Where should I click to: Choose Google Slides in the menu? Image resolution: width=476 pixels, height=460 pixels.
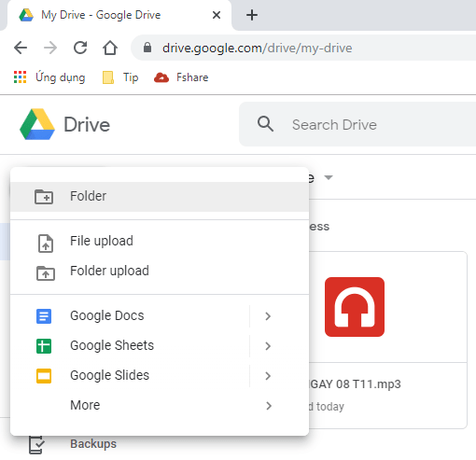130,376
